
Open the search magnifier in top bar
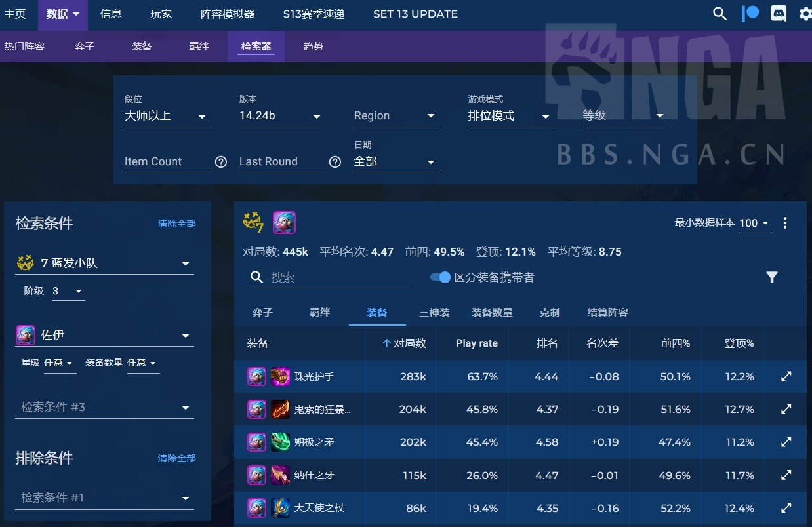pyautogui.click(x=720, y=14)
